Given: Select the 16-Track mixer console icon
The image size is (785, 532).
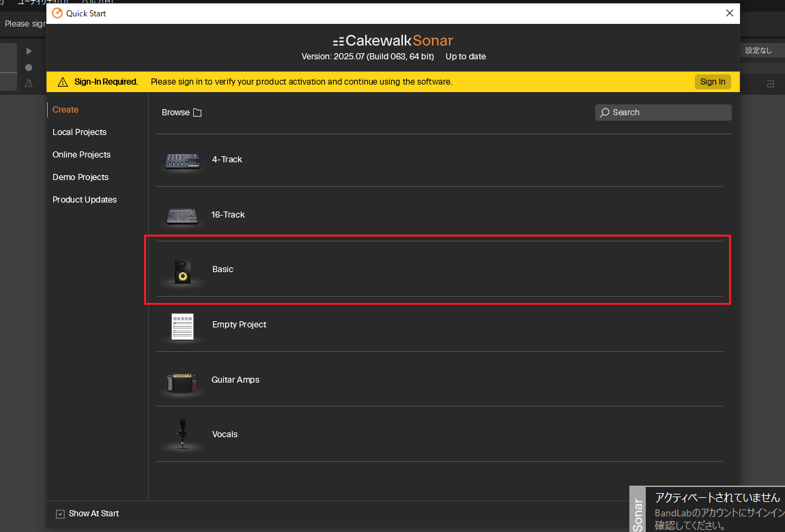Looking at the screenshot, I should 182,216.
